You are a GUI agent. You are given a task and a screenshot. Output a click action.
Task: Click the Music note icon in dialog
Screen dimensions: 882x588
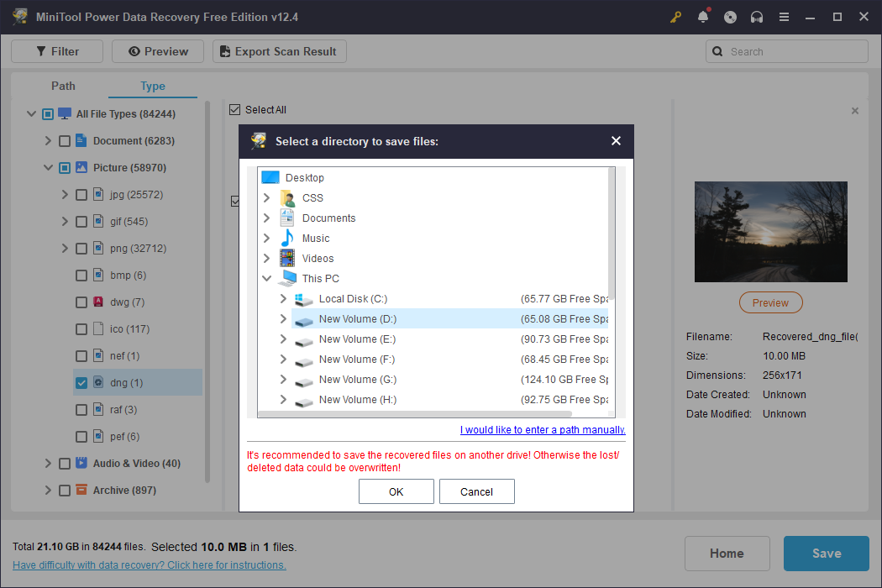tap(287, 238)
